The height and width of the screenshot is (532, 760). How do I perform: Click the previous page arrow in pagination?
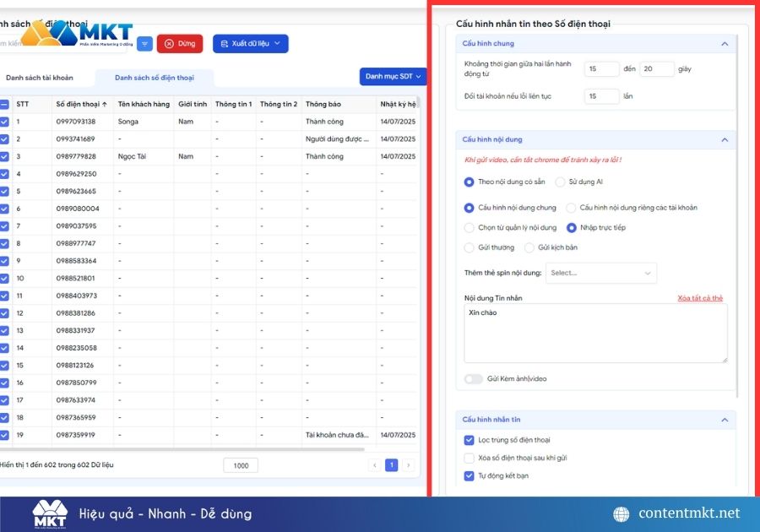[x=375, y=465]
